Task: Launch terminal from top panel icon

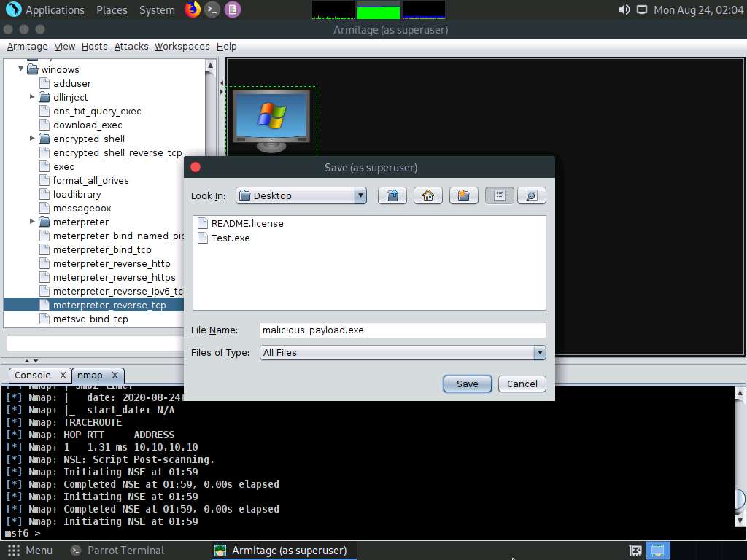Action: click(x=212, y=9)
